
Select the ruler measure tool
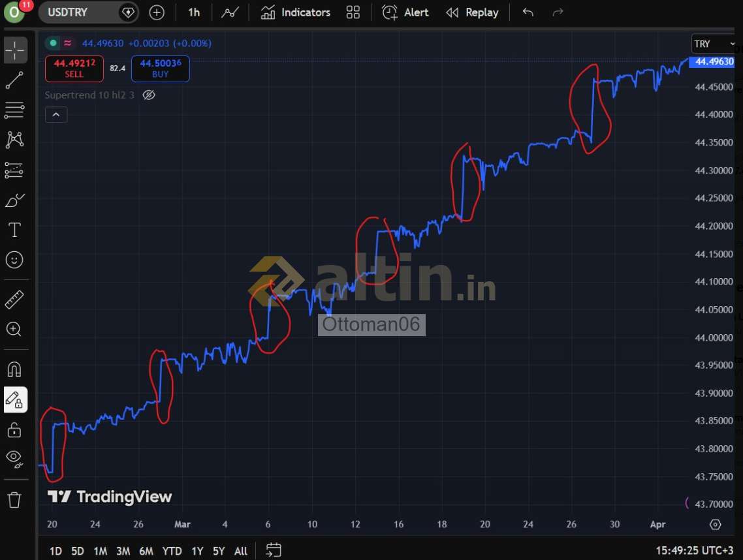tap(14, 300)
